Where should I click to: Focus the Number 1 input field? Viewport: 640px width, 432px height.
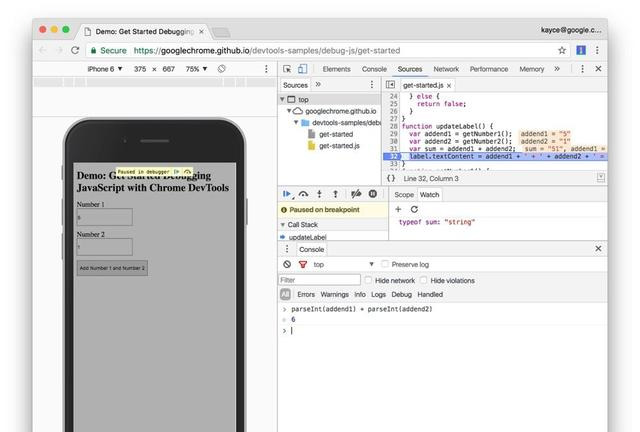(105, 217)
